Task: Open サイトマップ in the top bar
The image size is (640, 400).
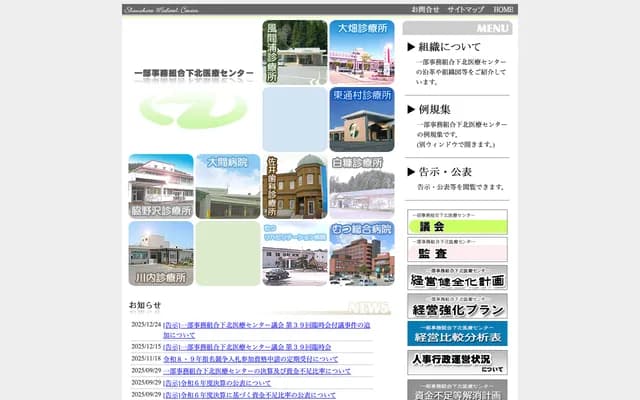Action: coord(464,9)
